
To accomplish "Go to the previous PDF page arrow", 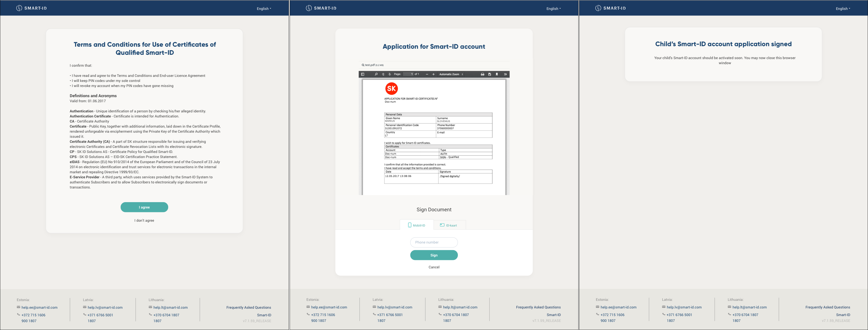I will click(x=383, y=74).
